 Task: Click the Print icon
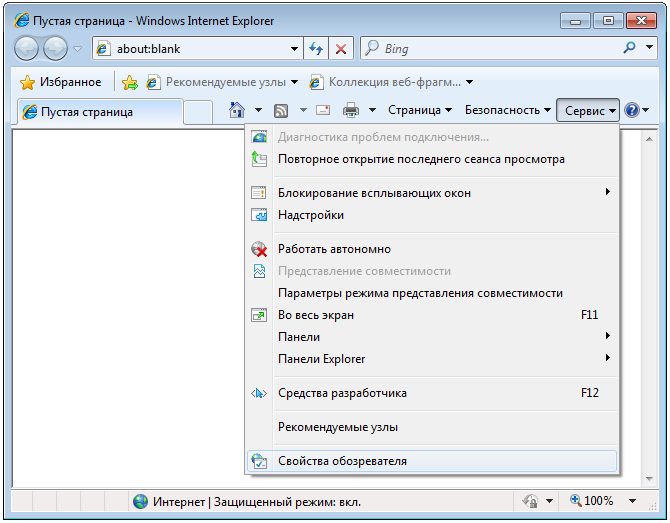351,110
